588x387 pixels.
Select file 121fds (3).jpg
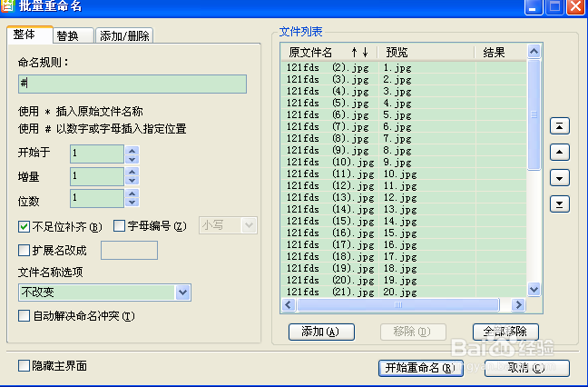click(x=328, y=79)
